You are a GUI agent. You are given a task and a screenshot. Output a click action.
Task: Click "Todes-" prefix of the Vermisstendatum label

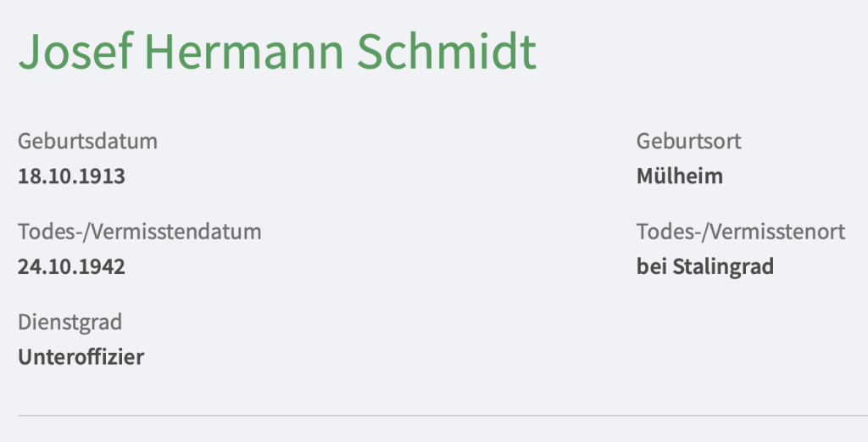point(44,231)
